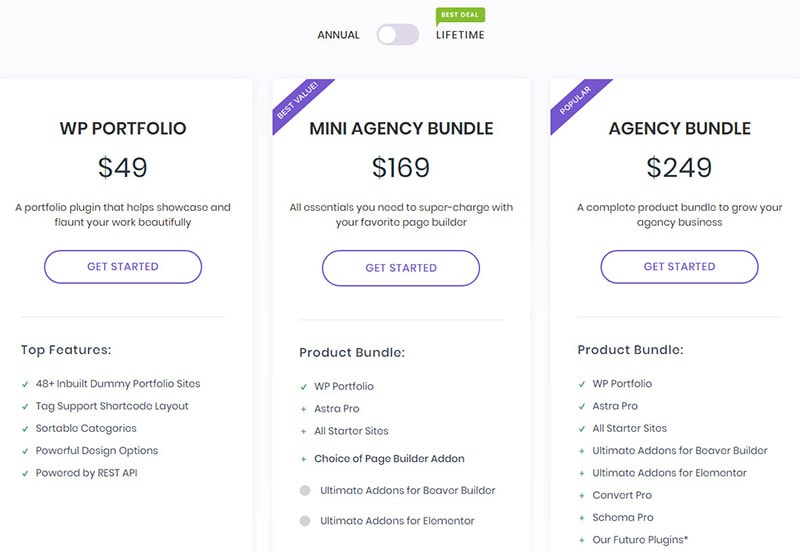Click plus icon beside Our Future Plugins
This screenshot has width=800, height=552.
[581, 541]
